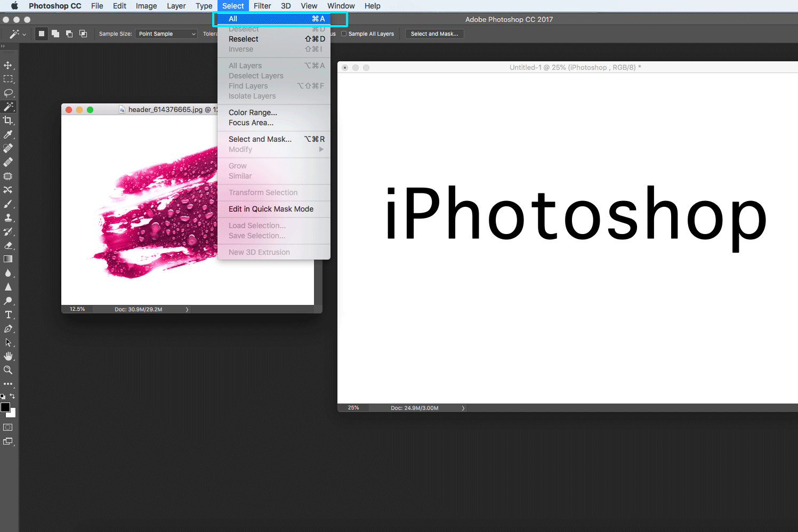Select the Dodge tool
This screenshot has height=532, width=798.
click(x=8, y=301)
